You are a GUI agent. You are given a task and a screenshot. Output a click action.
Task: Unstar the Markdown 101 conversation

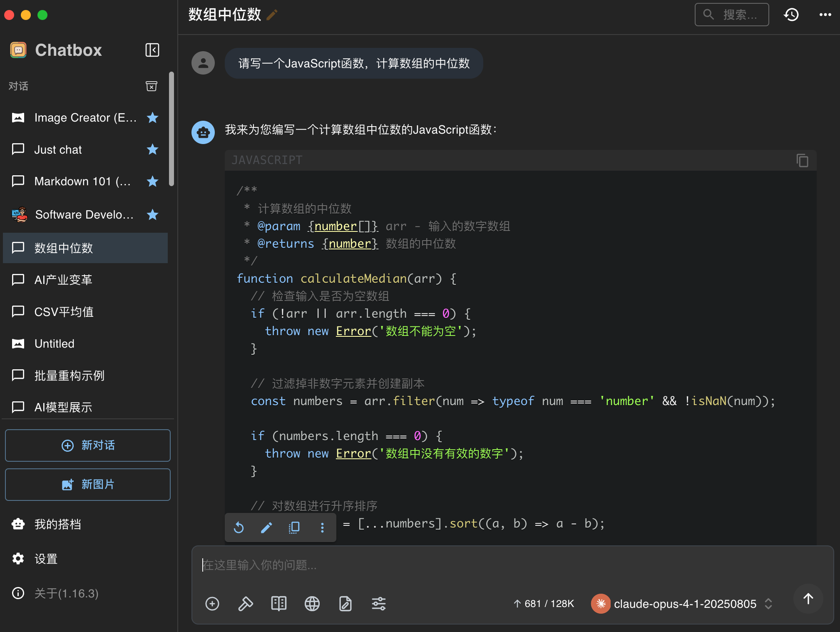tap(153, 181)
